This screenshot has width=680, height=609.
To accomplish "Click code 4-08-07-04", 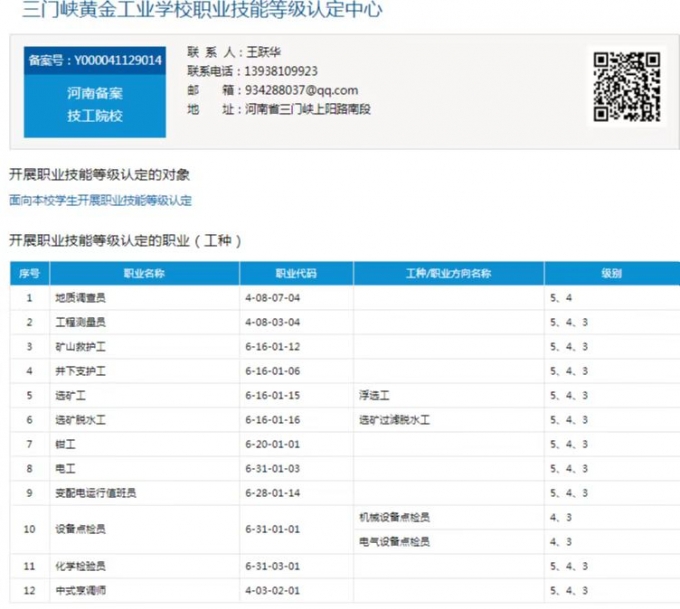I will coord(272,298).
